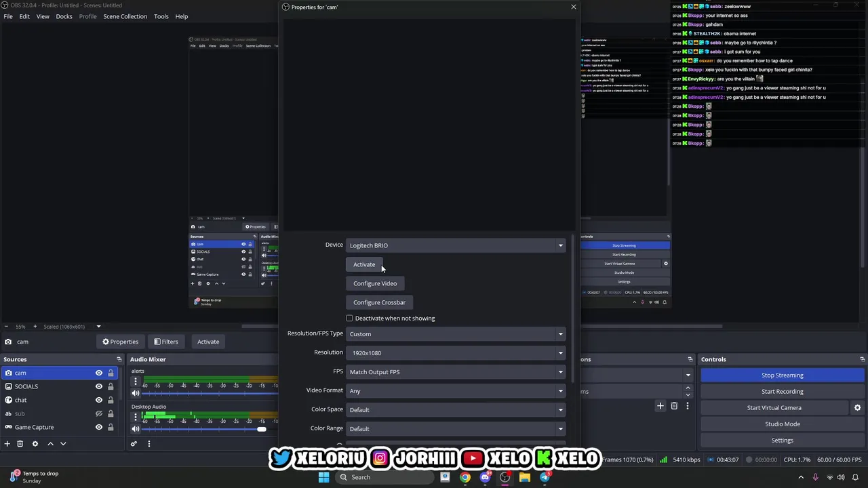Open the Edit menu
The width and height of the screenshot is (868, 488).
tap(24, 16)
